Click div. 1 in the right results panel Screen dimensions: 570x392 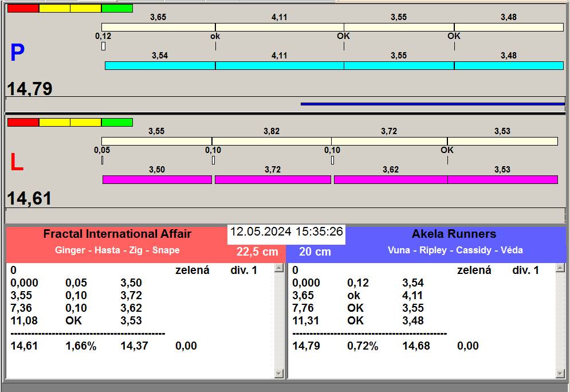pos(525,270)
